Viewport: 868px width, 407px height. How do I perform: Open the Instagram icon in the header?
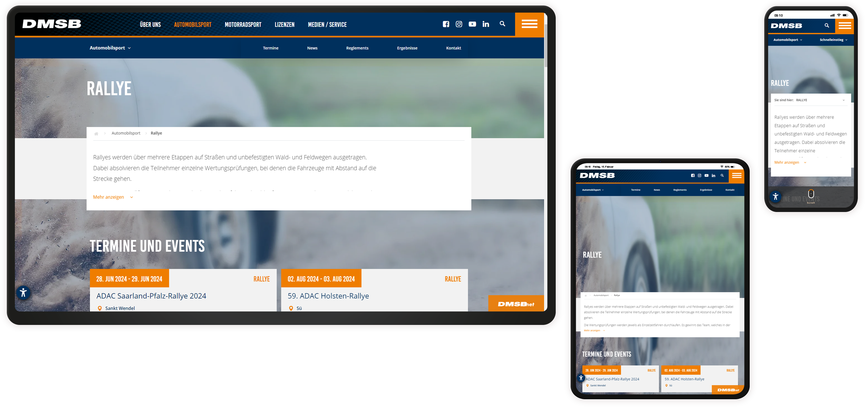(459, 24)
